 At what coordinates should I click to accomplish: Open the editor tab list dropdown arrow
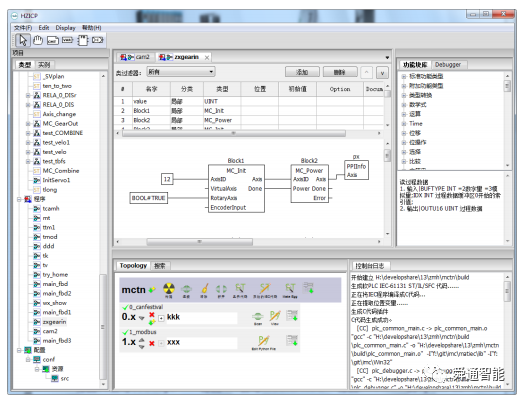pos(387,58)
